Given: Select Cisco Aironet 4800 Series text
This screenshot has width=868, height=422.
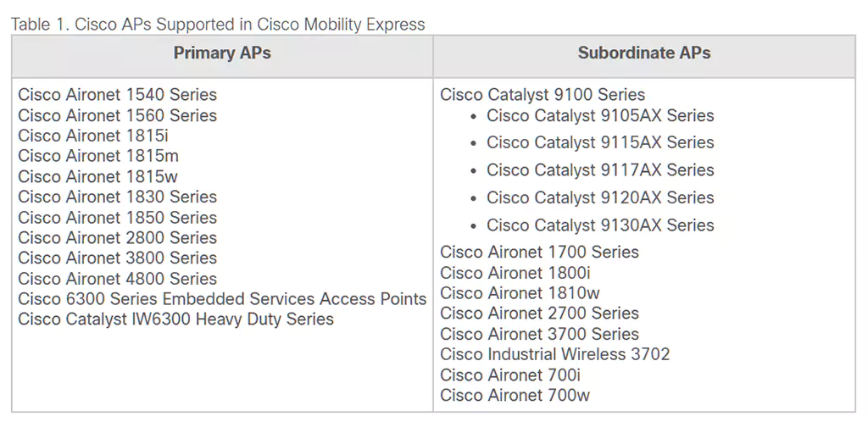Looking at the screenshot, I should (x=117, y=279).
